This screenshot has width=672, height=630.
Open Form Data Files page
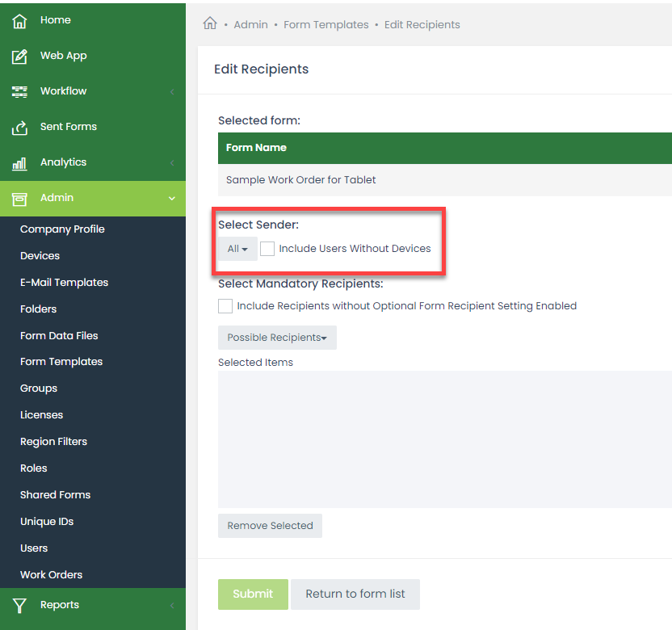click(59, 335)
